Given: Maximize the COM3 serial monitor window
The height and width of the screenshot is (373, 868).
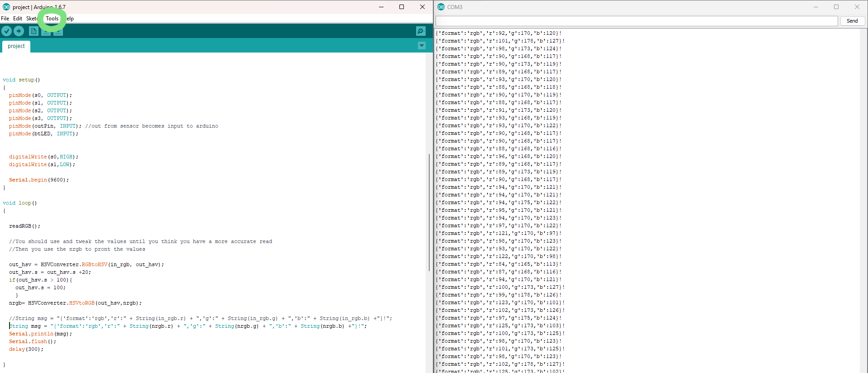Looking at the screenshot, I should click(836, 7).
